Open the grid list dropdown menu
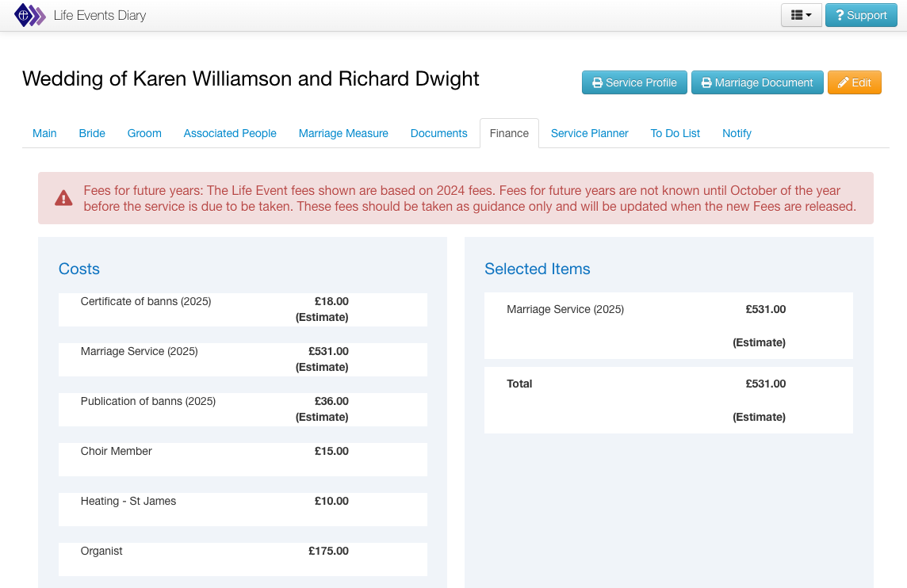The height and width of the screenshot is (588, 907). click(801, 15)
